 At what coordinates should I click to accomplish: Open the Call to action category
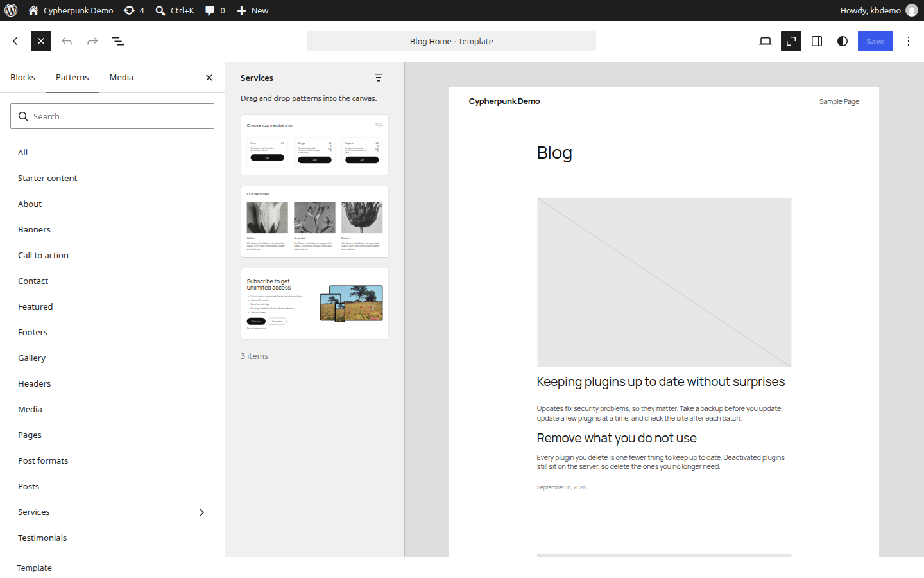pyautogui.click(x=112, y=255)
